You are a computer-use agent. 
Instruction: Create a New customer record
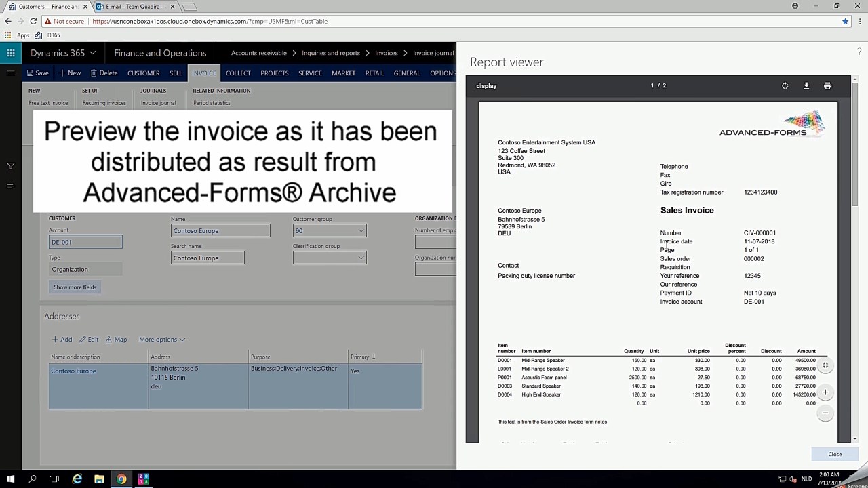point(70,73)
